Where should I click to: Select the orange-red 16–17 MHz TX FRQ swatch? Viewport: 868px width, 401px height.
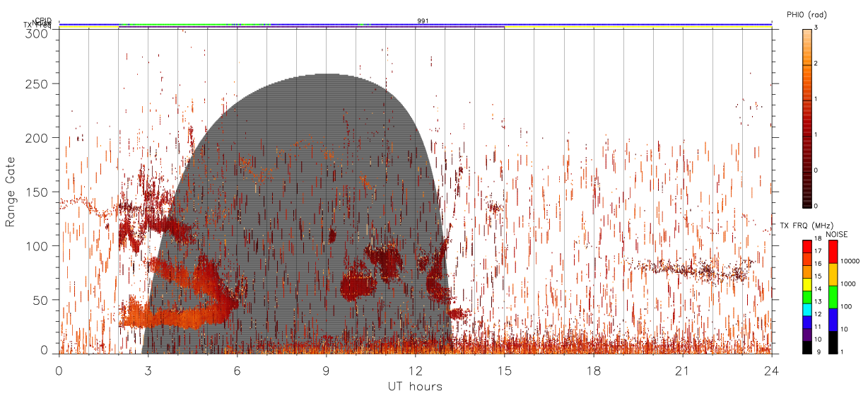[807, 258]
